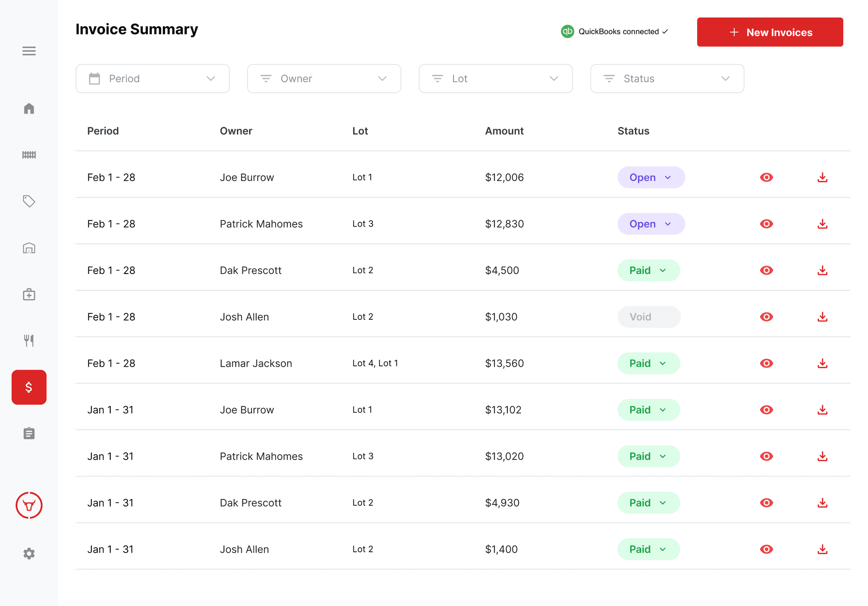Select the invoices dollar tab in sidebar

pos(29,387)
